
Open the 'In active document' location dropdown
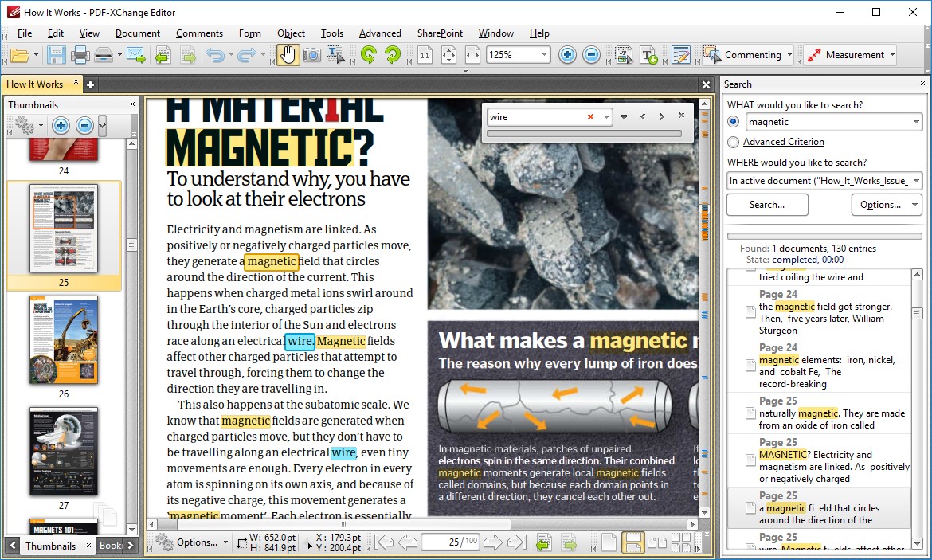point(916,181)
